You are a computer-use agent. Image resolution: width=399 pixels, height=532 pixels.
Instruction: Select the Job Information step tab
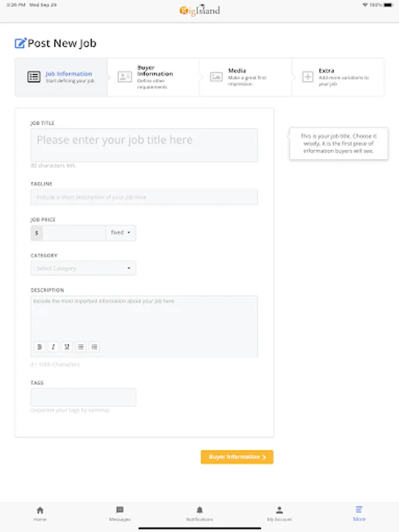pos(61,77)
